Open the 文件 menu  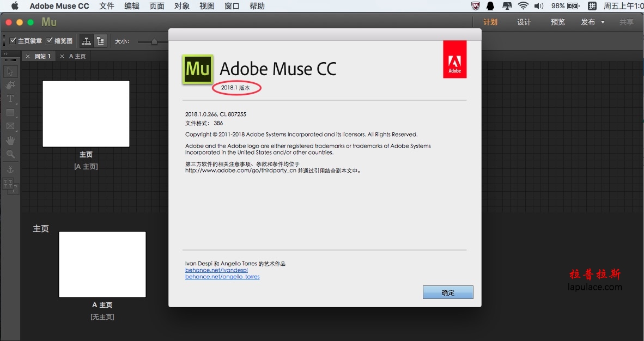click(107, 6)
